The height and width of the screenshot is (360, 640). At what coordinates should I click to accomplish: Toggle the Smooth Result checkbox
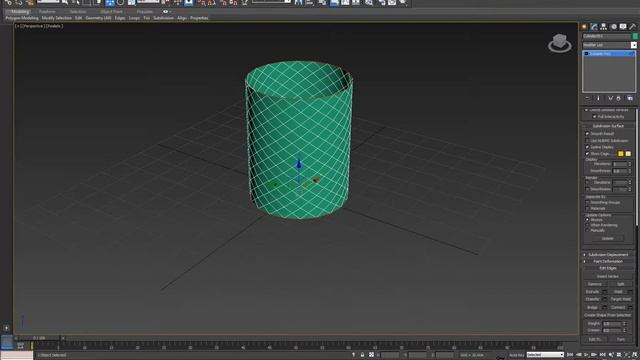point(587,133)
